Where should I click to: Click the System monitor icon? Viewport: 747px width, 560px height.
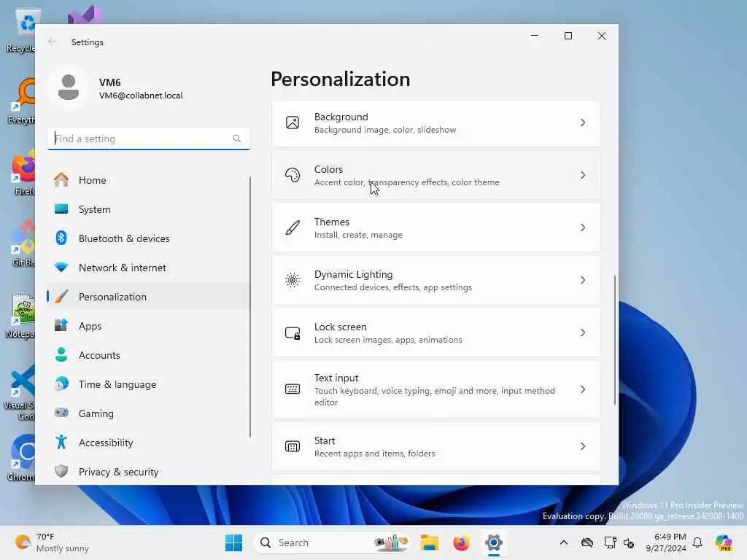point(61,209)
